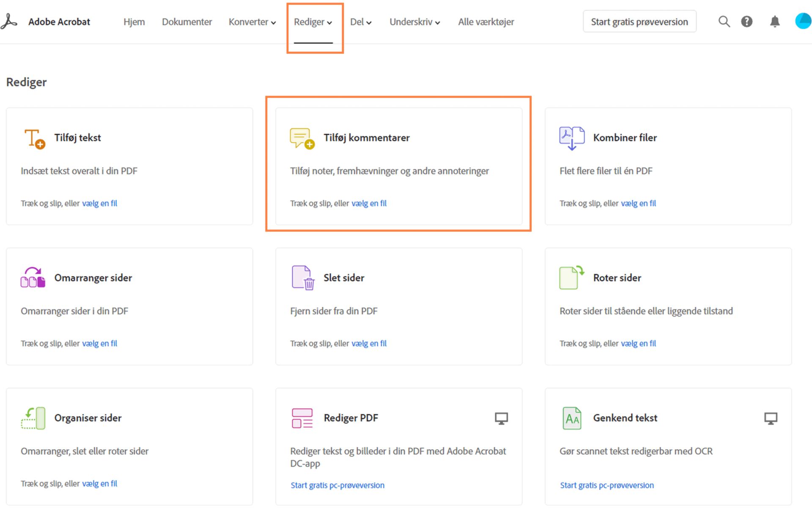812x527 pixels.
Task: Click 'Omarranger sider i din PDF' description
Action: [74, 311]
